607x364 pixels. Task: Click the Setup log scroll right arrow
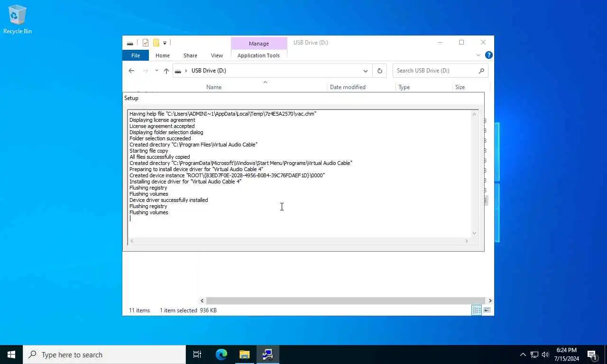click(467, 241)
